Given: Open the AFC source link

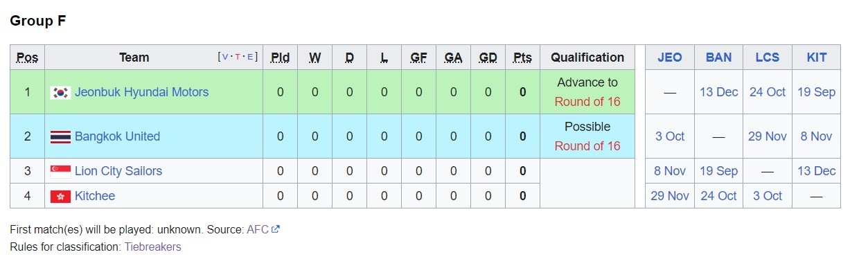Looking at the screenshot, I should click(256, 229).
